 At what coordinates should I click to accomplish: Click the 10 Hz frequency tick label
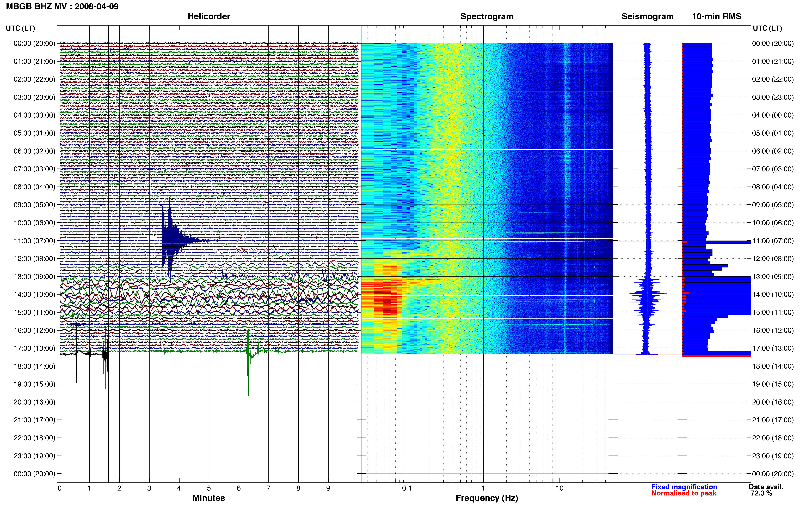(x=559, y=488)
